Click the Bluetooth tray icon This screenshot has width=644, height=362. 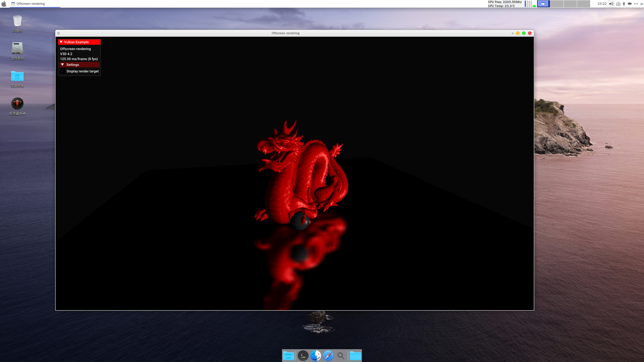(624, 4)
